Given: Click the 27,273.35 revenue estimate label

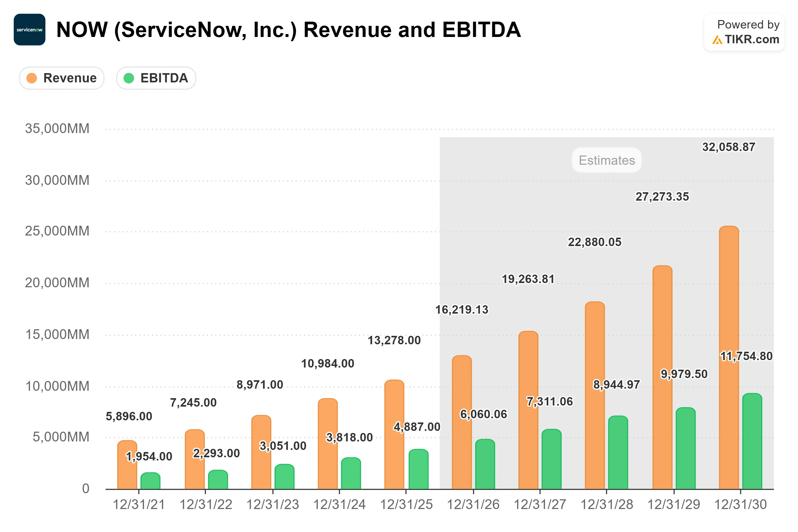Looking at the screenshot, I should 662,197.
